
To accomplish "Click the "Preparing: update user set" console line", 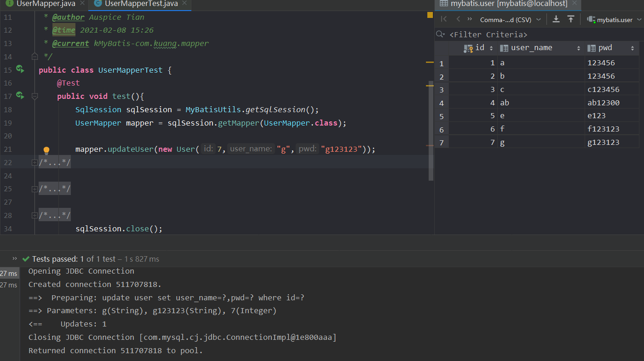I will click(167, 298).
